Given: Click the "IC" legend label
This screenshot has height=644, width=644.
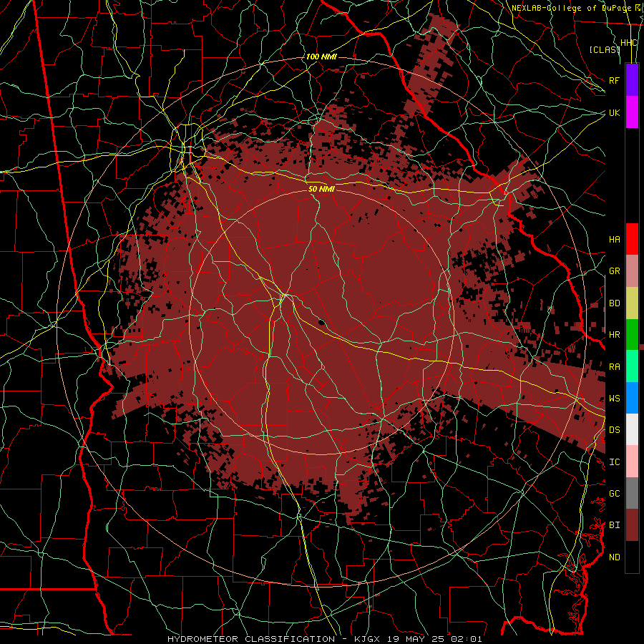Looking at the screenshot, I should (614, 462).
